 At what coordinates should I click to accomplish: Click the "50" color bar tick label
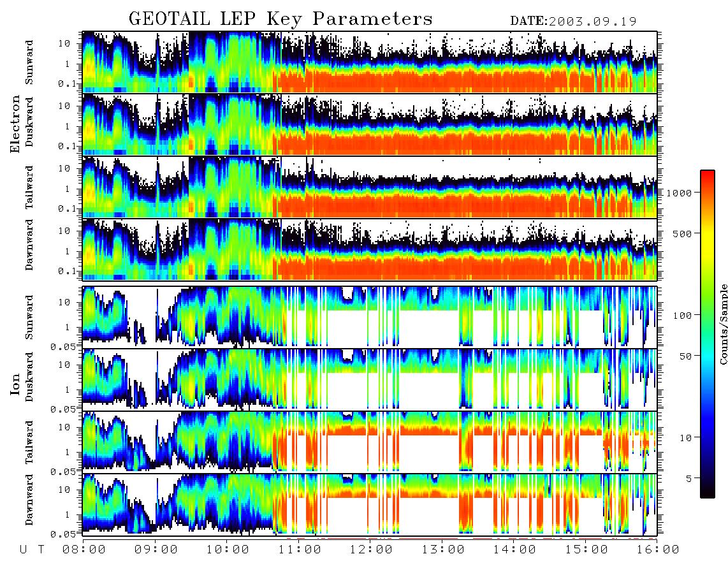click(685, 356)
